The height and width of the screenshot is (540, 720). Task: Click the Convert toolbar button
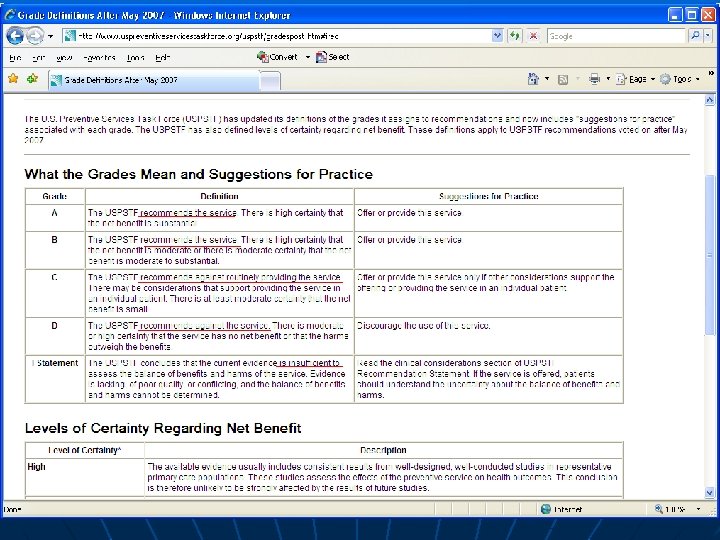[277, 57]
